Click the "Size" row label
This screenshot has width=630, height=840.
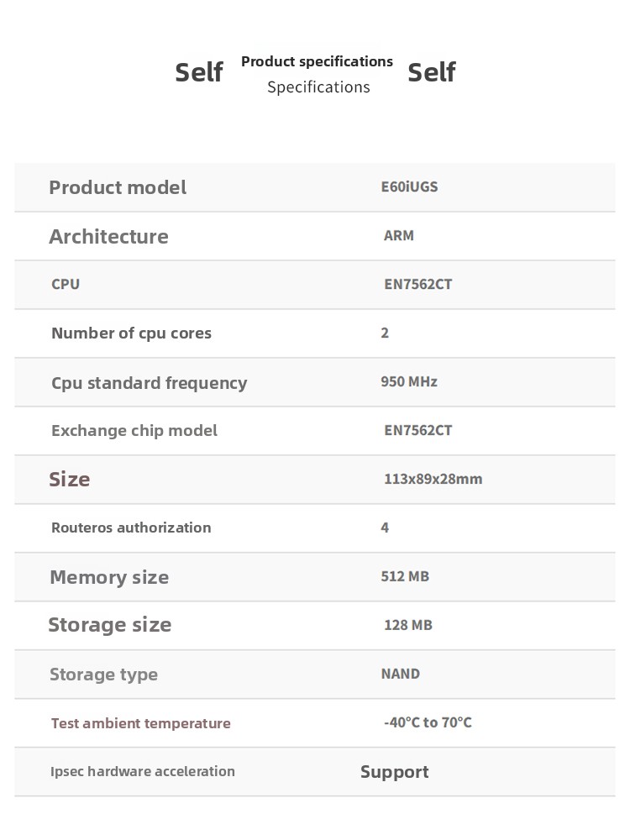click(x=69, y=479)
